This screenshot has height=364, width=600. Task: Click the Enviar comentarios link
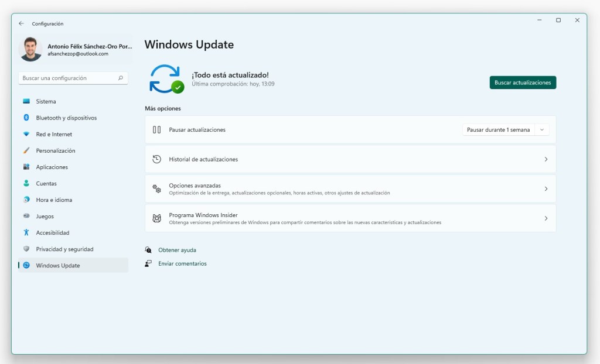coord(182,263)
